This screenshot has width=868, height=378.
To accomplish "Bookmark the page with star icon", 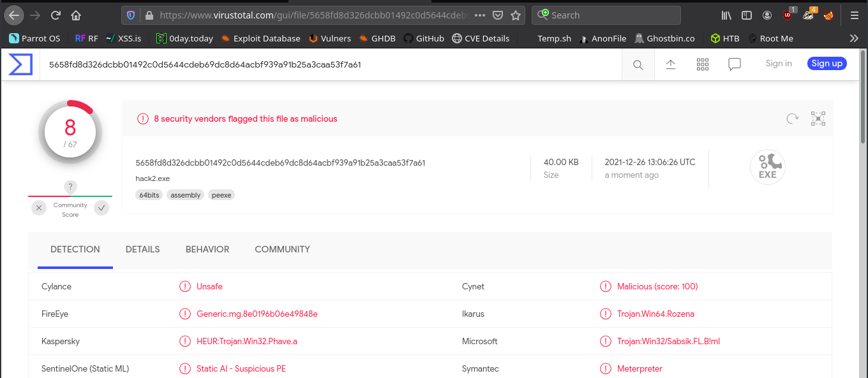I will [516, 15].
